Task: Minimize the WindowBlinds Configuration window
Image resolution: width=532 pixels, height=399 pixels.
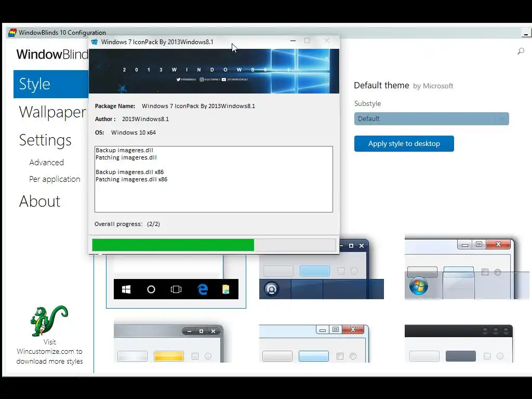Action: coord(526,33)
